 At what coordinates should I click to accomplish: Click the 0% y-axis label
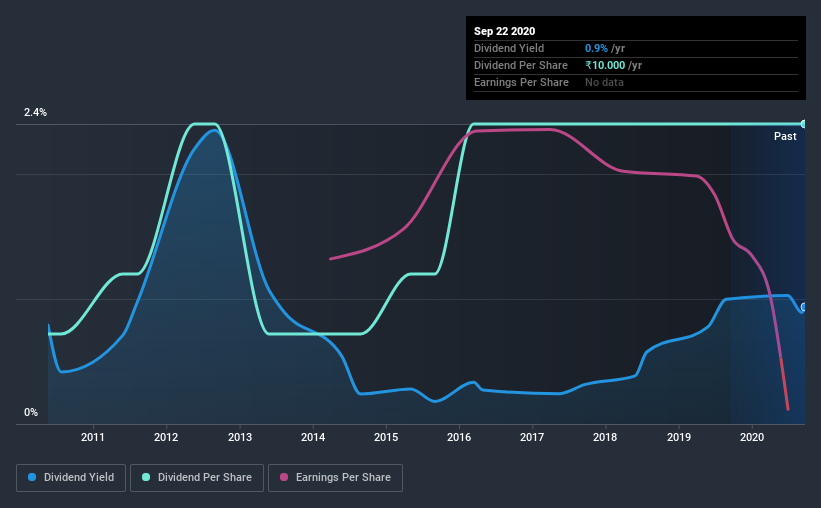click(x=31, y=413)
